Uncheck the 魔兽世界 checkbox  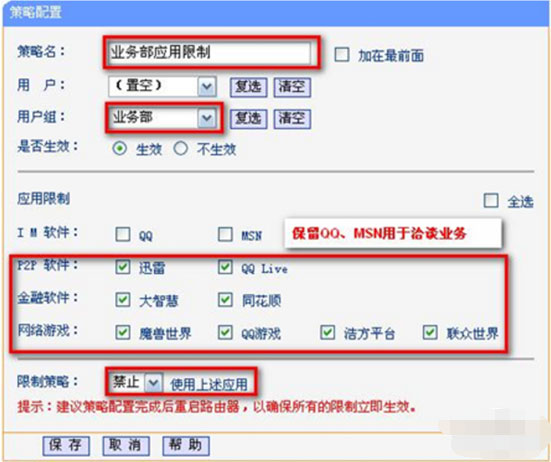click(123, 332)
